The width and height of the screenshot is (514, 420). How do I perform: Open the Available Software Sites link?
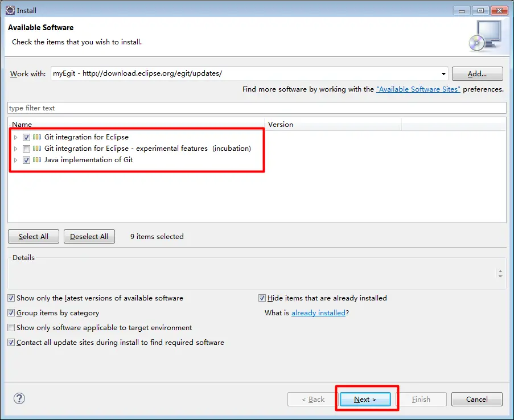[x=418, y=89]
